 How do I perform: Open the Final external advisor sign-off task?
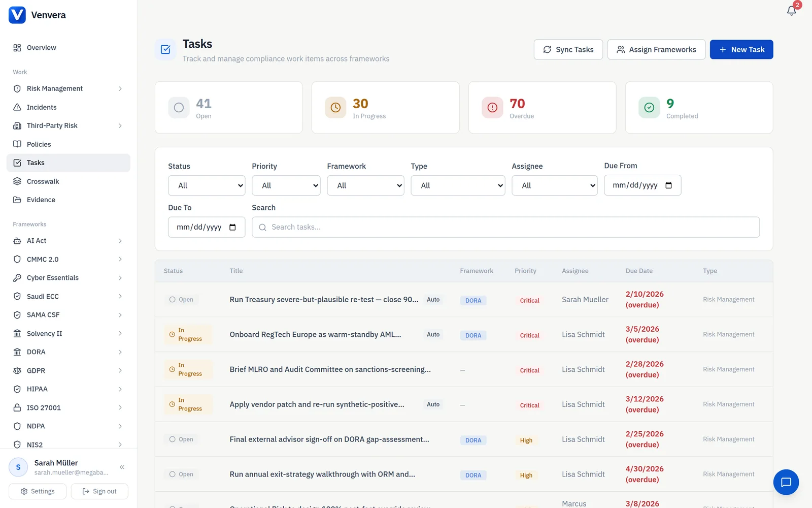pyautogui.click(x=329, y=439)
